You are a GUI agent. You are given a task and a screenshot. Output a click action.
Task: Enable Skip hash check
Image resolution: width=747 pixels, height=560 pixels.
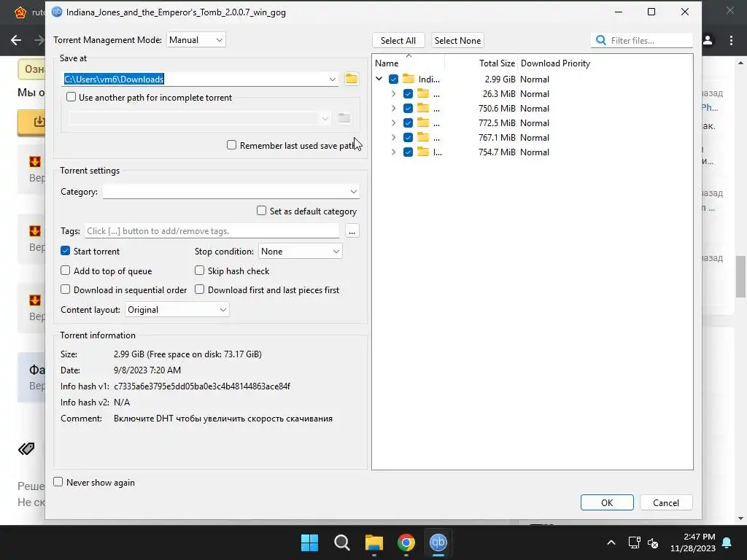pos(200,271)
